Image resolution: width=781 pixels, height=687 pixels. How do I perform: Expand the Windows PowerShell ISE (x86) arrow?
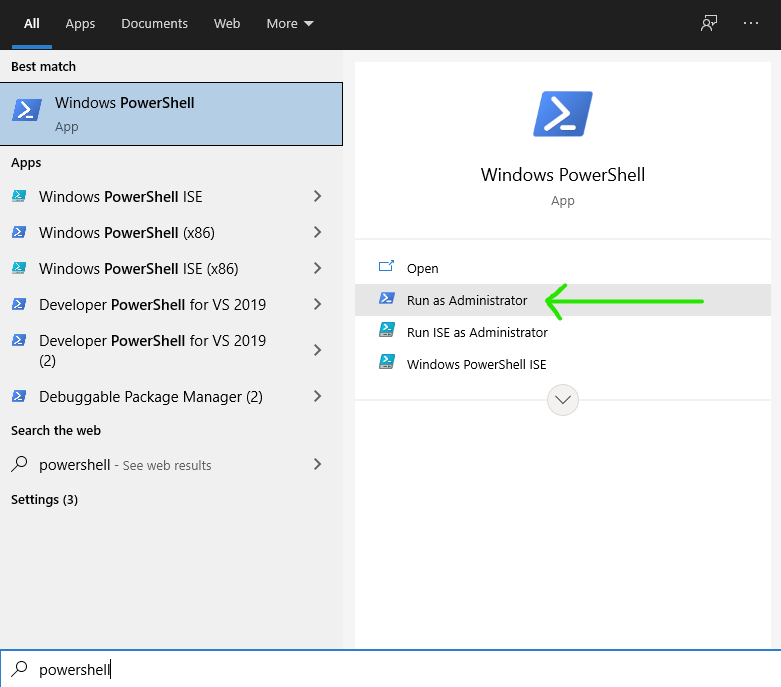317,268
